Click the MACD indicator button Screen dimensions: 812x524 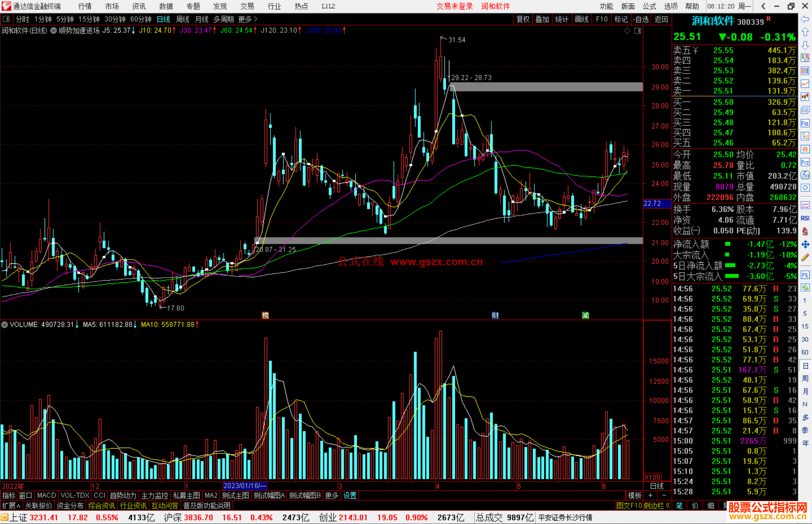click(46, 495)
